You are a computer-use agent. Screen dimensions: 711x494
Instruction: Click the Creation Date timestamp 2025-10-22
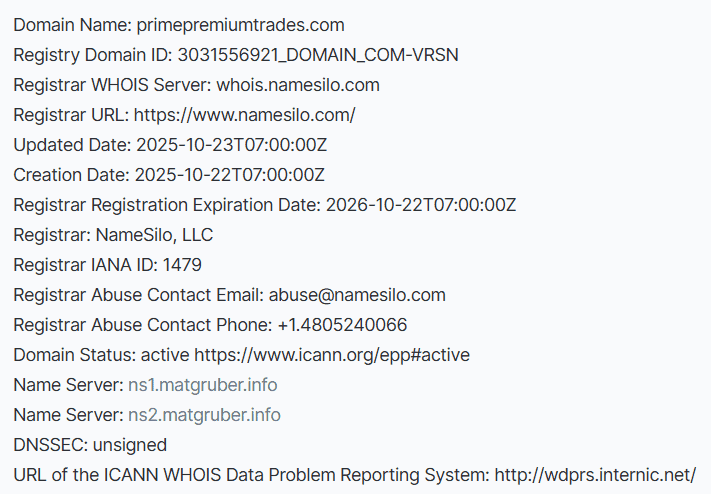point(230,175)
